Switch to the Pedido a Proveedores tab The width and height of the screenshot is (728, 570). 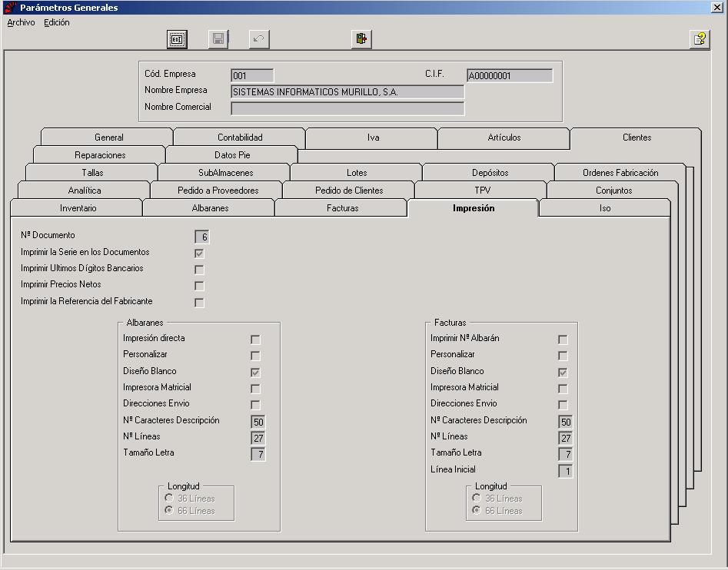[217, 191]
